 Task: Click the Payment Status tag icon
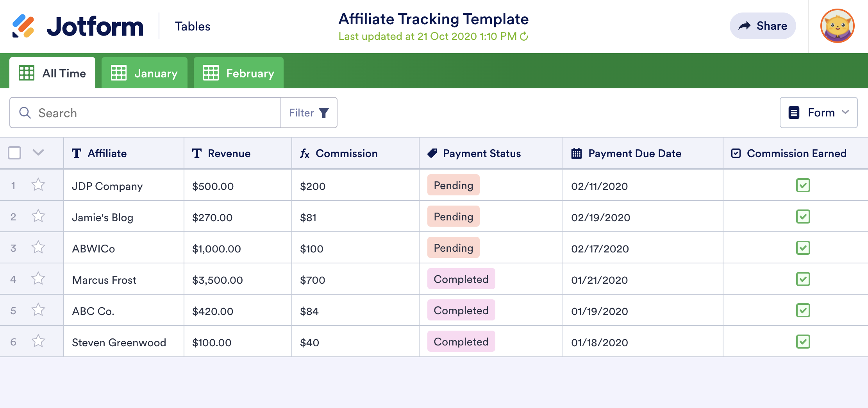click(x=432, y=153)
